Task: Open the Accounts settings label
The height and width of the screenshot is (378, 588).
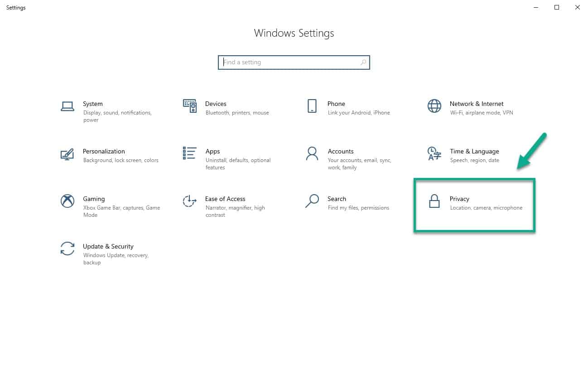Action: (x=341, y=151)
